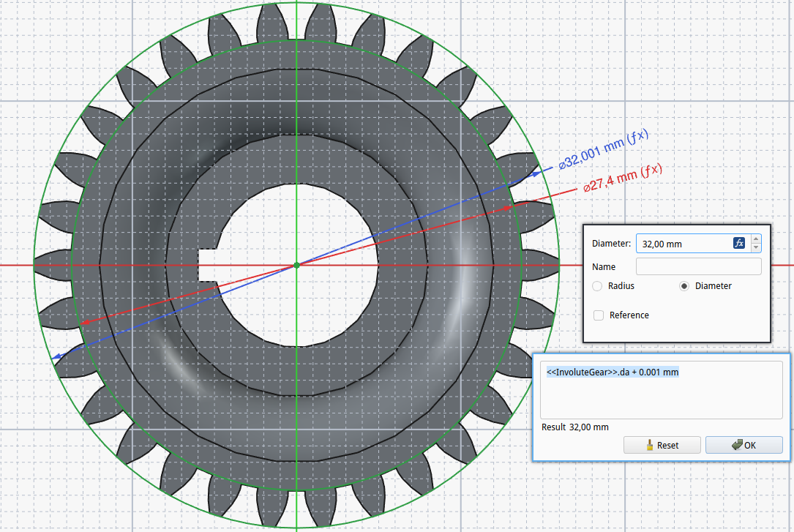The height and width of the screenshot is (532, 794).
Task: Increase diameter with the up spinner arrow
Action: (756, 239)
